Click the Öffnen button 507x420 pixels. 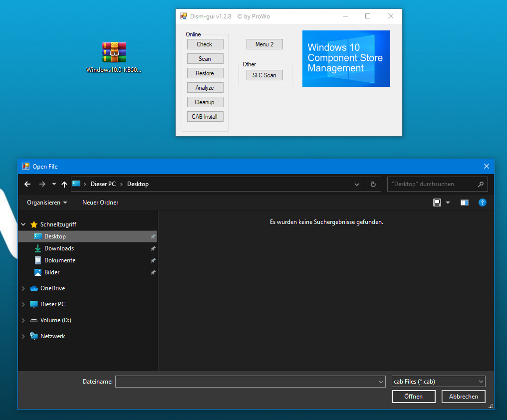414,397
